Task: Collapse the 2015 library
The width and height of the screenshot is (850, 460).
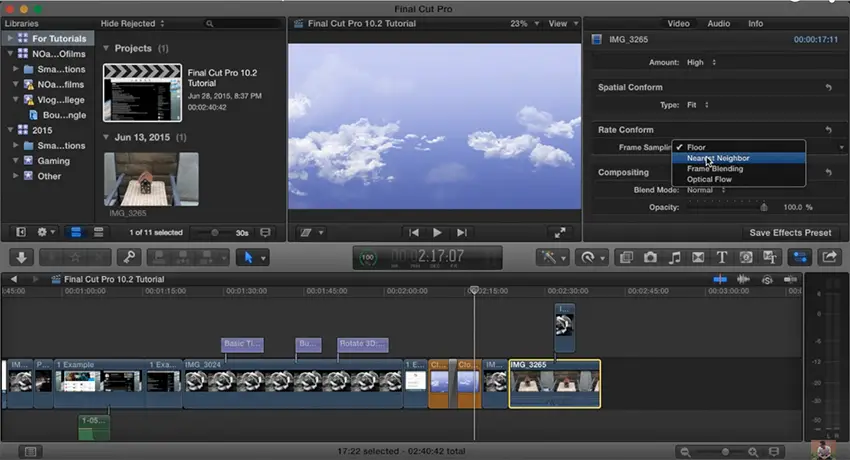Action: coord(10,130)
